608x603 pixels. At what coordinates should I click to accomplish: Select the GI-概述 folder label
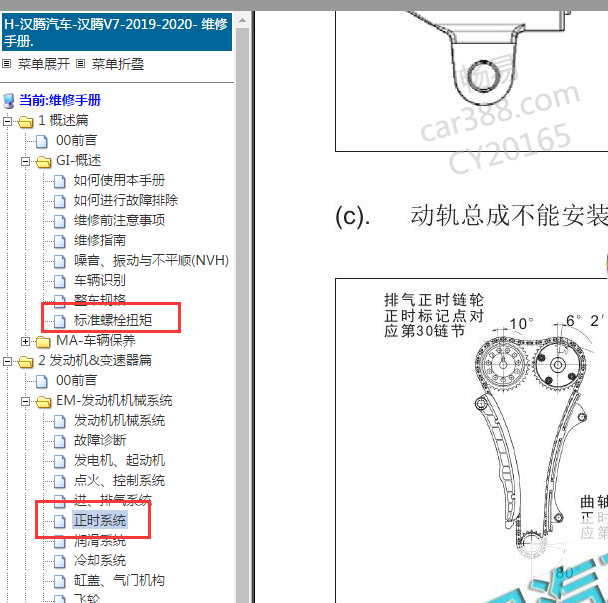(x=78, y=160)
